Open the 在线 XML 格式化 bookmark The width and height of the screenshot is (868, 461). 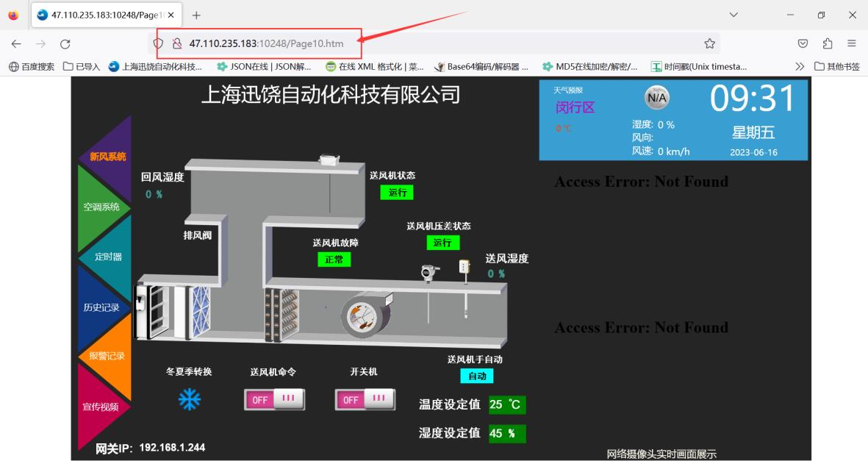pos(375,66)
